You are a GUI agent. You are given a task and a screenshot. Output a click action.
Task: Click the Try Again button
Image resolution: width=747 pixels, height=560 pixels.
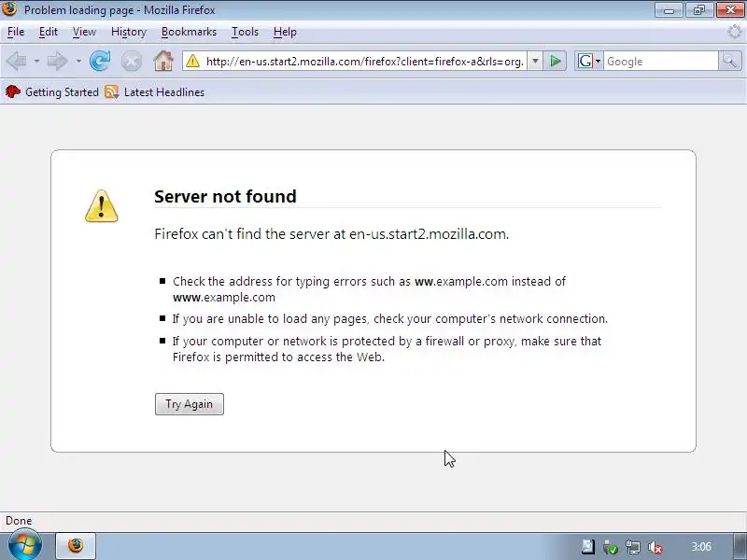(x=190, y=404)
